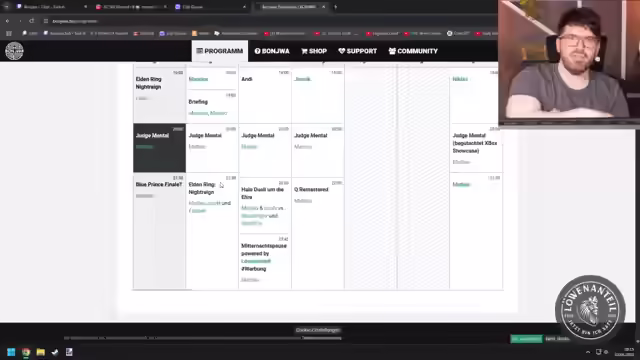Select the Andi schedule slot
The image size is (640, 360).
tap(265, 95)
